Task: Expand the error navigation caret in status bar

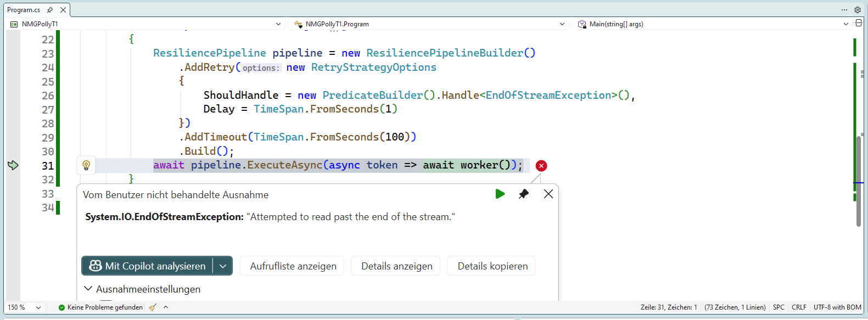Action: click(x=166, y=307)
